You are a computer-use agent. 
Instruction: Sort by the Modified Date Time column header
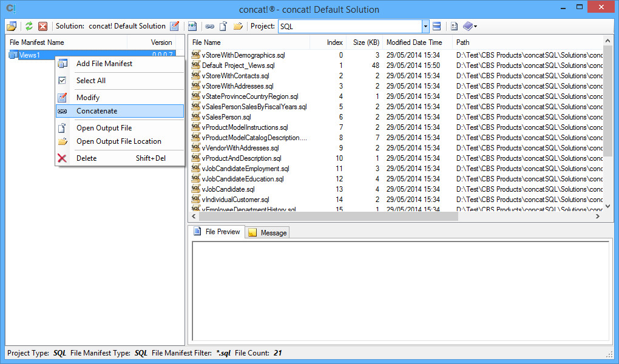point(418,42)
